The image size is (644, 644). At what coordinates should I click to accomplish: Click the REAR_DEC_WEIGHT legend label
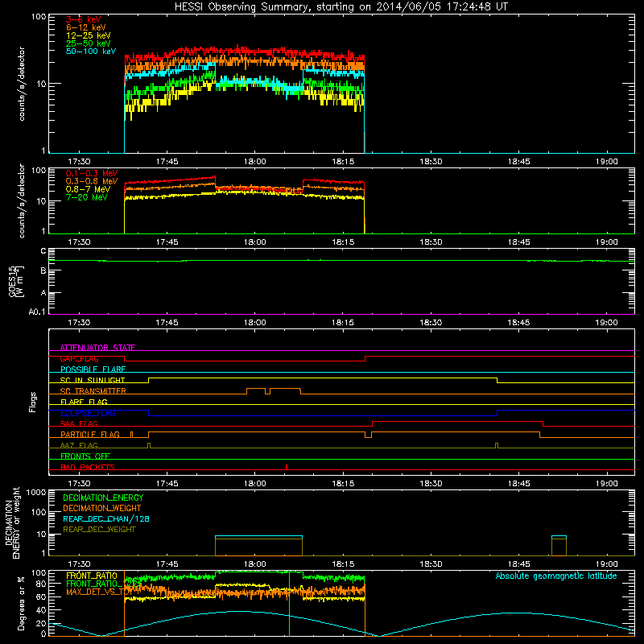coord(99,530)
